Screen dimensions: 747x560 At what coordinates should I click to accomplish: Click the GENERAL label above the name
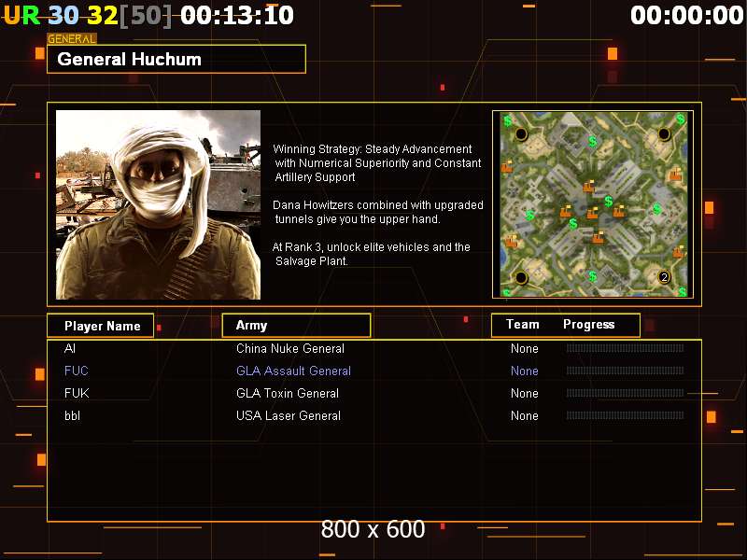72,39
